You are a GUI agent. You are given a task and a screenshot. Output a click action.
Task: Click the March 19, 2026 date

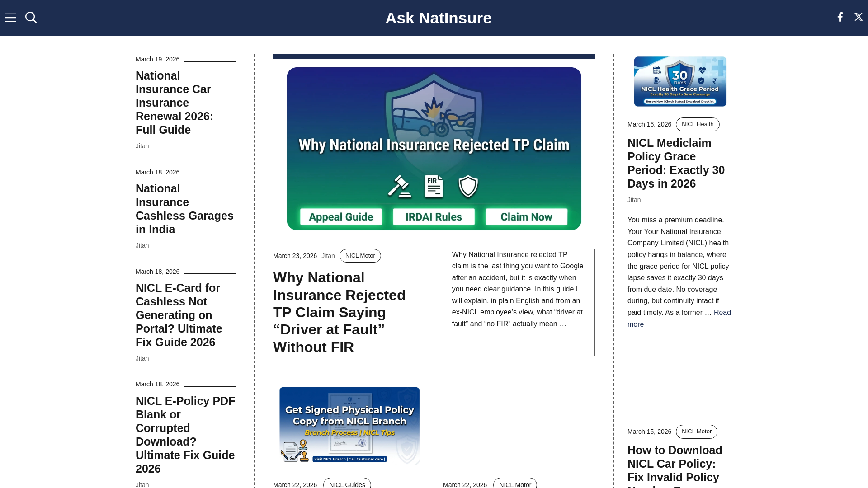tap(157, 59)
